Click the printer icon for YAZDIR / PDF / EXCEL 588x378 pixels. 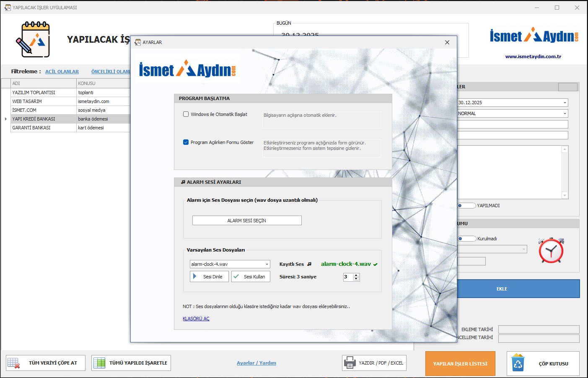coord(350,363)
